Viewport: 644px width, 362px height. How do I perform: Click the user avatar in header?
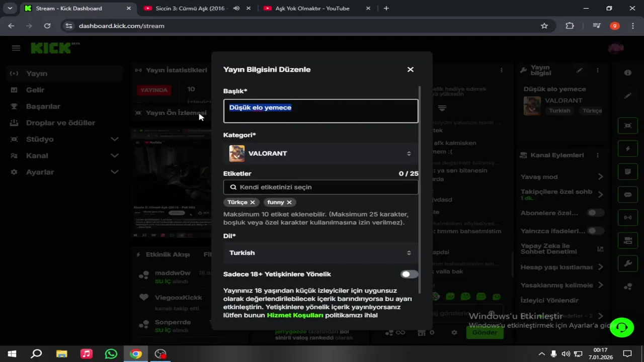(x=616, y=48)
